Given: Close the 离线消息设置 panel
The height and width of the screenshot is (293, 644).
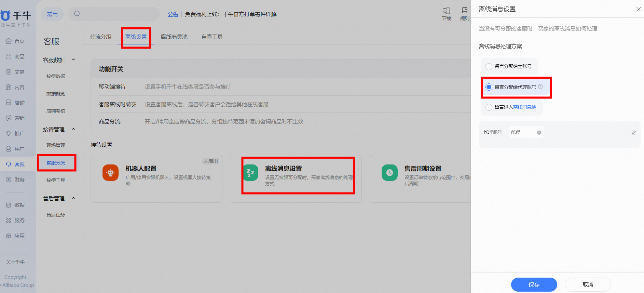Looking at the screenshot, I should [639, 9].
